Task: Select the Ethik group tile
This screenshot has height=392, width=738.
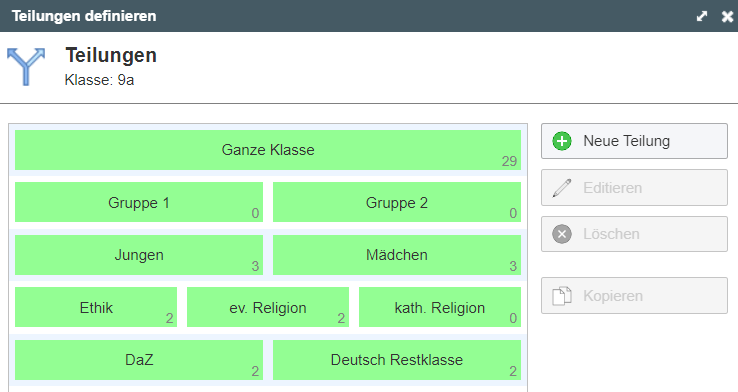Action: point(96,307)
